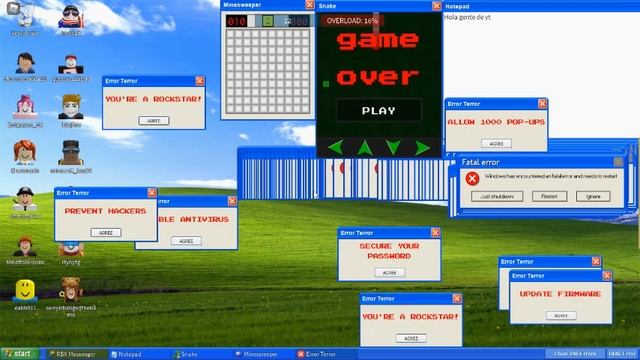640x360 pixels.
Task: Click the Snake right arrow control
Action: click(x=422, y=147)
